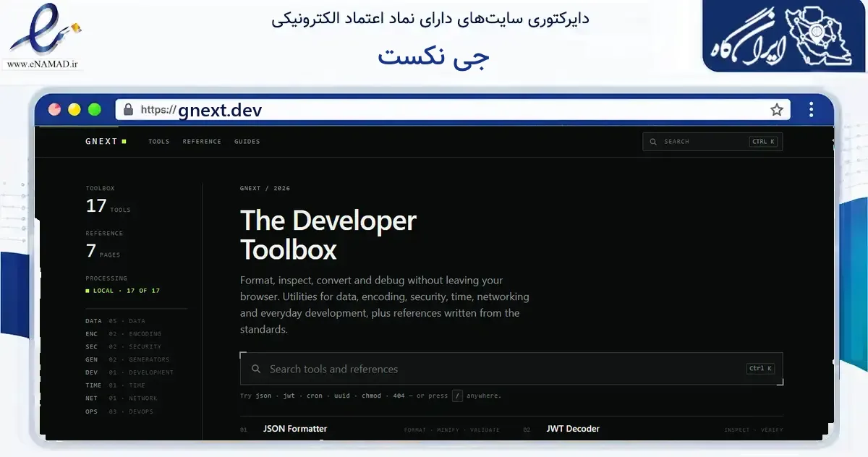The image size is (868, 457).
Task: Select the DATA category in sidebar
Action: [x=115, y=321]
